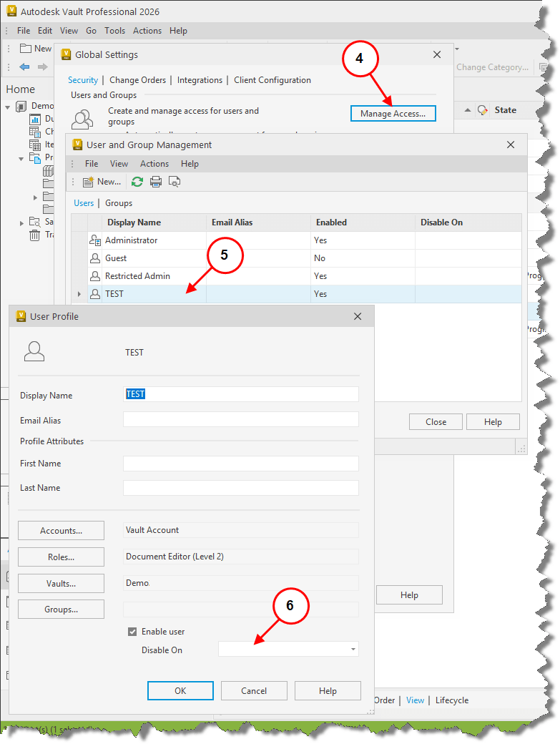560x744 pixels.
Task: Click OK in the User Profile dialog
Action: click(180, 691)
